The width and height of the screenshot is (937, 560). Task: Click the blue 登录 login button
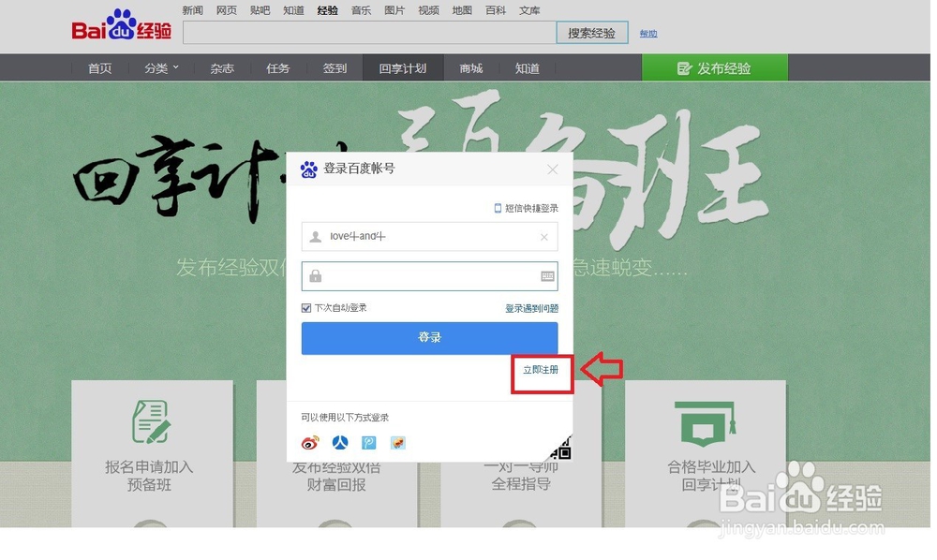[x=429, y=338]
